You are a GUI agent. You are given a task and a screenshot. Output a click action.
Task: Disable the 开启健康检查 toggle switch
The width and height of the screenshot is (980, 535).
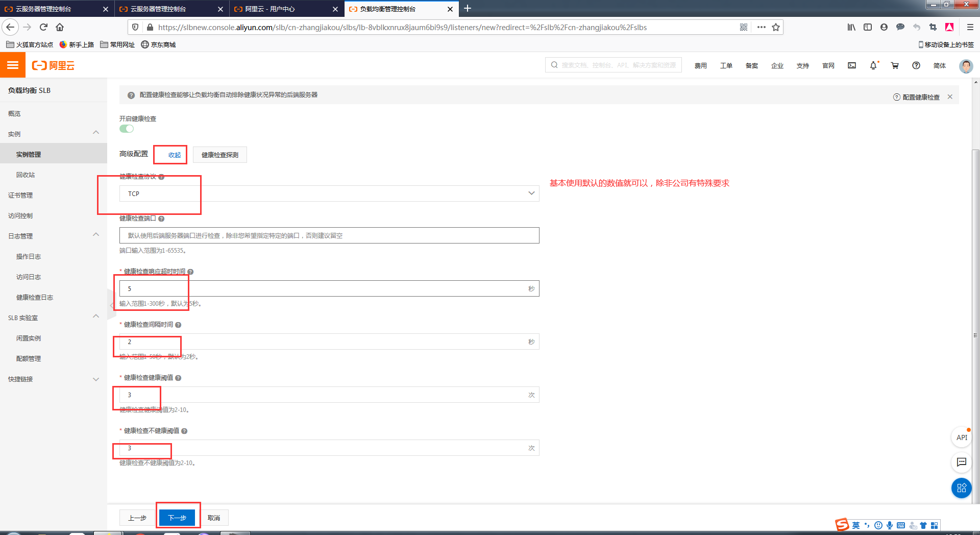tap(127, 129)
